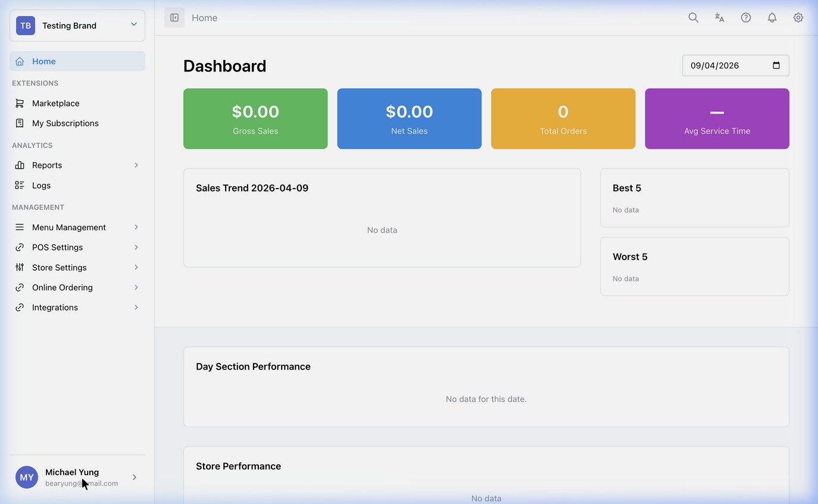
Task: Select the Marketplace icon in the sidebar
Action: 20,103
